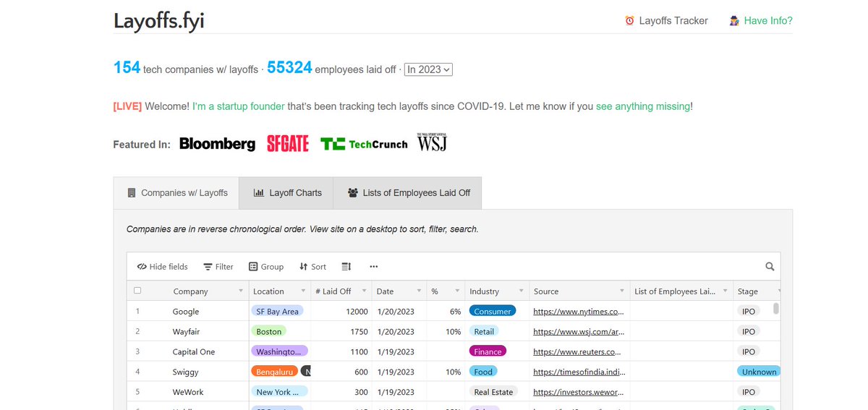
Task: Follow the I'm a startup founder link
Action: (x=239, y=106)
